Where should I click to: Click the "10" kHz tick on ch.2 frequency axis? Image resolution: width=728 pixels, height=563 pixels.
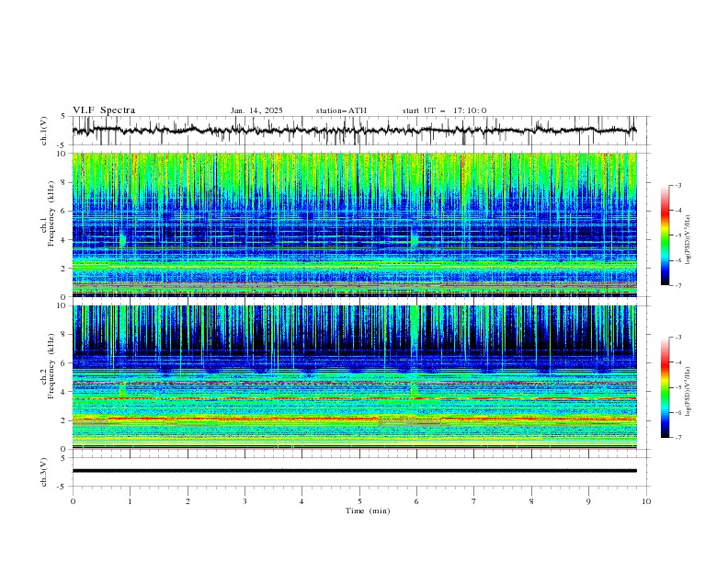(x=64, y=305)
